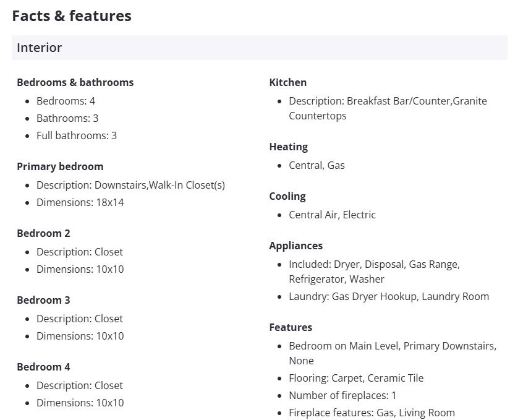Click the Features subheading
Screen dimensions: 510x420
click(x=291, y=327)
